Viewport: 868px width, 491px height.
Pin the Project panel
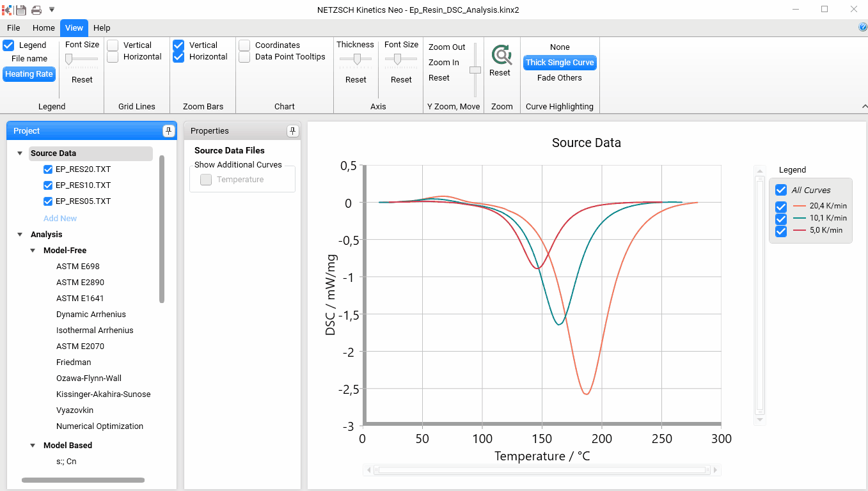click(168, 131)
